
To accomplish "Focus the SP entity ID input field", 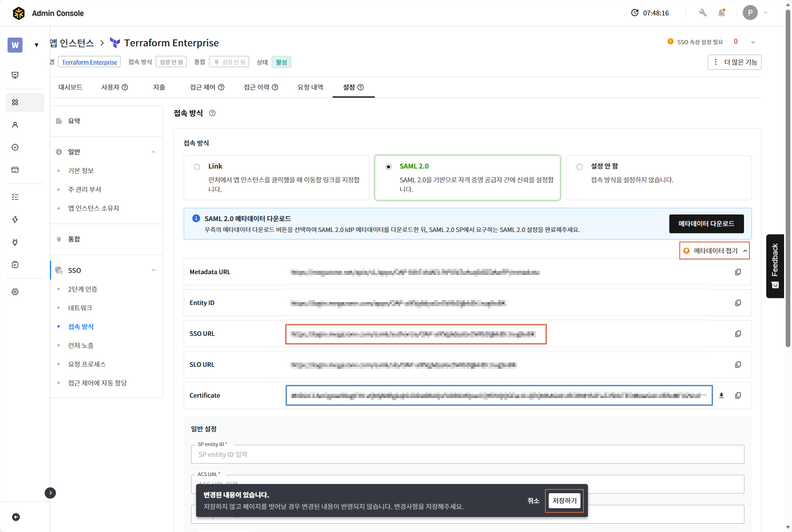I will 467,454.
